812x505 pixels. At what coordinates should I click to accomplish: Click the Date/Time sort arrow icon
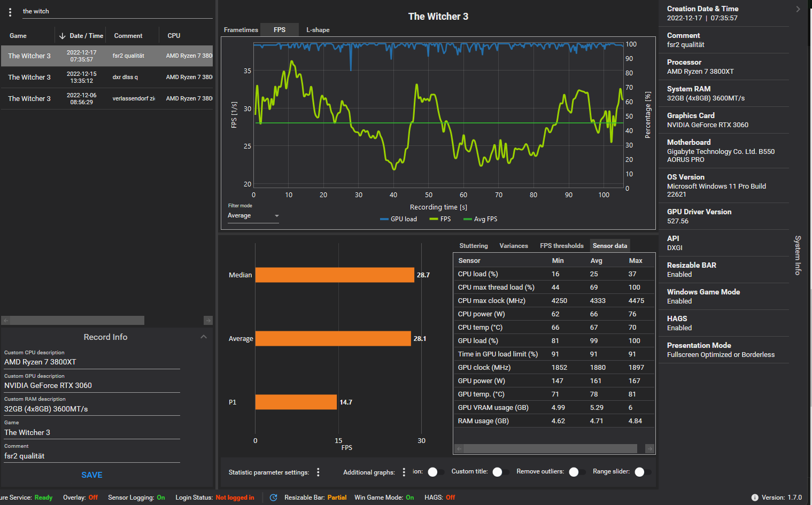click(62, 36)
